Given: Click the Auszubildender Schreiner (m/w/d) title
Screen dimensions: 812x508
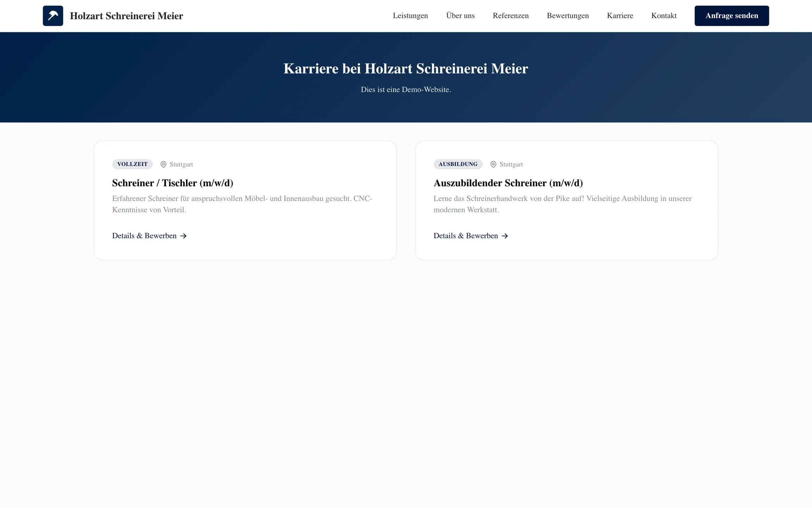Looking at the screenshot, I should point(508,183).
